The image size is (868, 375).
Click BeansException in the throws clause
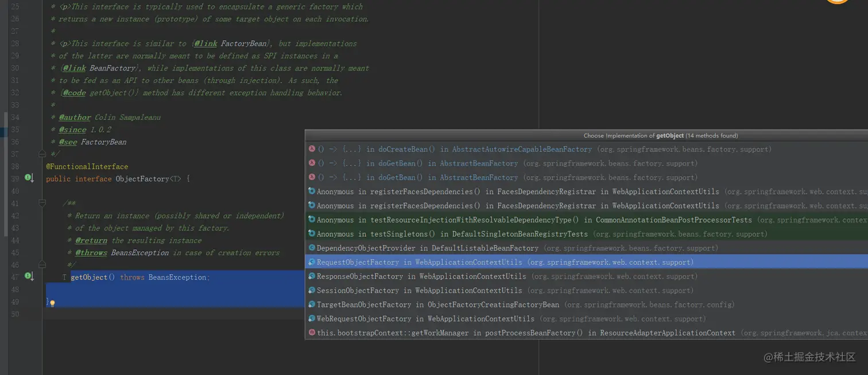point(177,277)
